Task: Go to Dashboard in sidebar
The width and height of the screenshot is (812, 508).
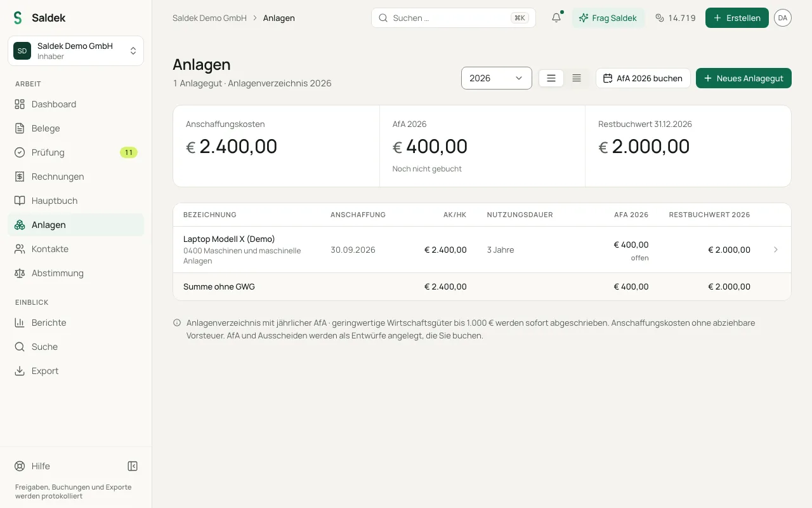Action: 75,104
